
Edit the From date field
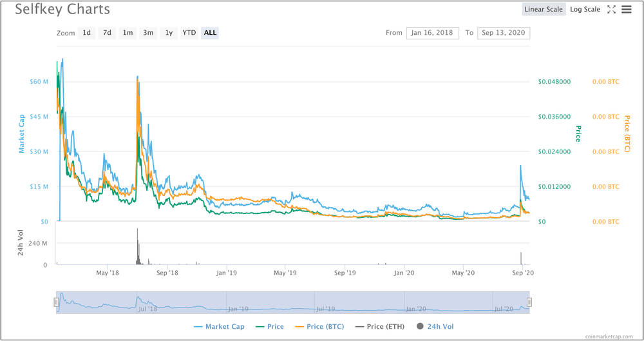[x=433, y=33]
